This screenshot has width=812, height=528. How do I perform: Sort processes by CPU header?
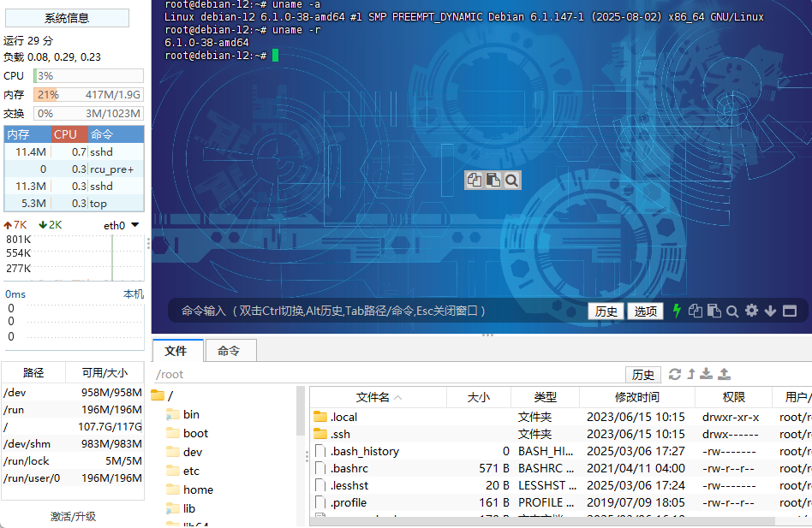[69, 134]
